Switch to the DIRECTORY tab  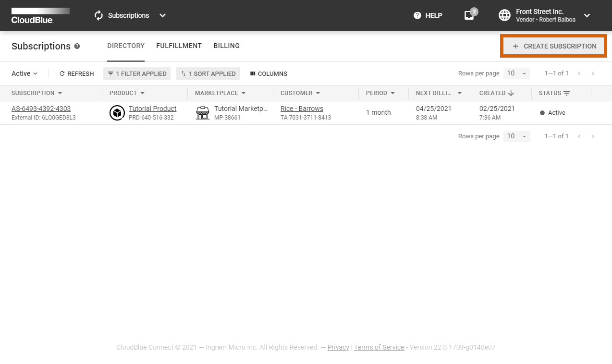point(126,46)
